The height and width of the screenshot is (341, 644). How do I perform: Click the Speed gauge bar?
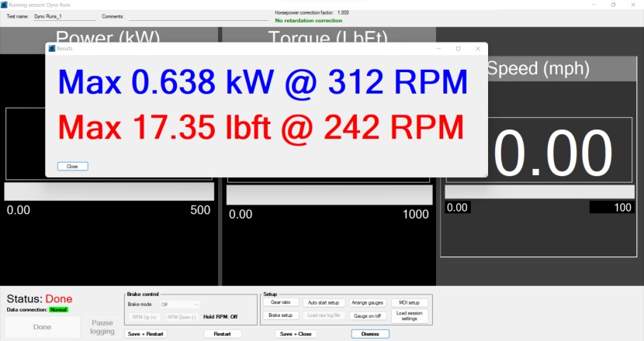tap(540, 192)
